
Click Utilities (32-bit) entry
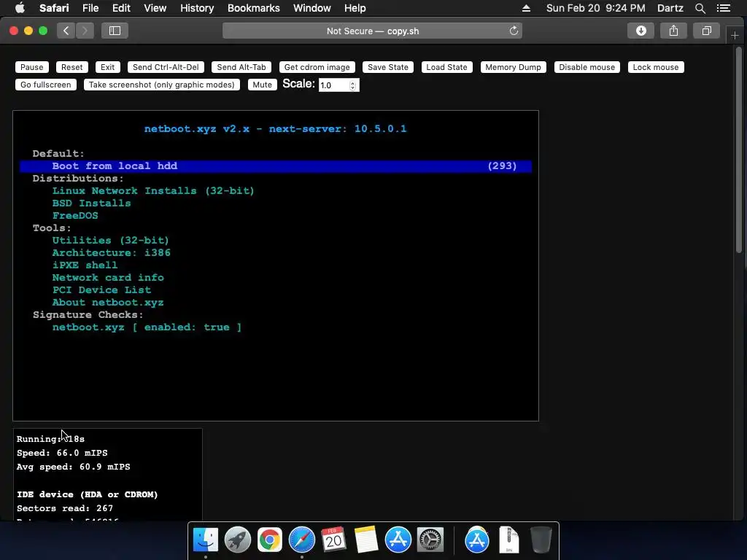111,241
